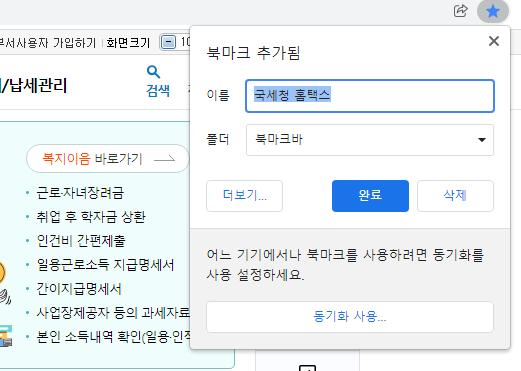Click the 더보기... button
The width and height of the screenshot is (521, 371).
[244, 196]
